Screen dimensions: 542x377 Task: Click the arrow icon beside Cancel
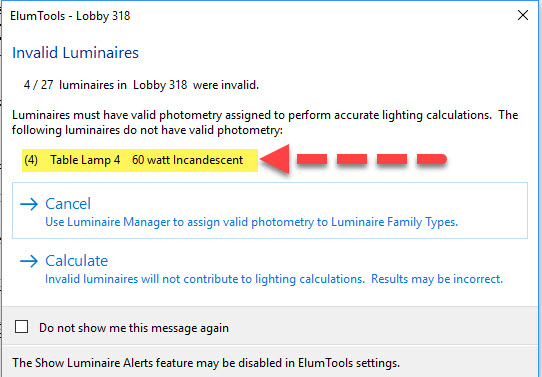tap(29, 204)
